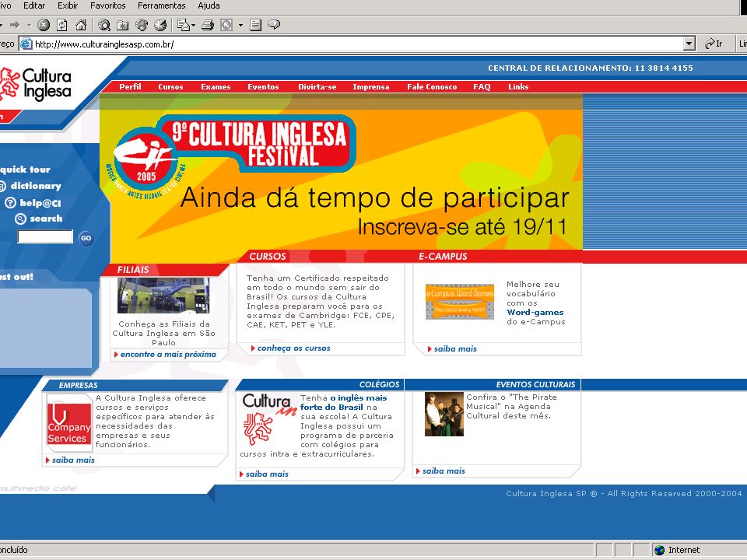The image size is (747, 560).
Task: Open the Discuss speech bubble icon
Action: [x=274, y=25]
